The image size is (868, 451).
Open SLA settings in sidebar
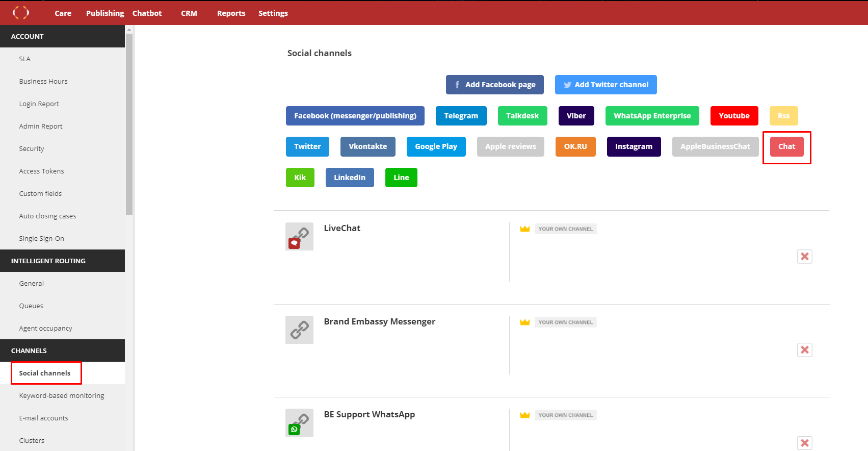[62, 59]
